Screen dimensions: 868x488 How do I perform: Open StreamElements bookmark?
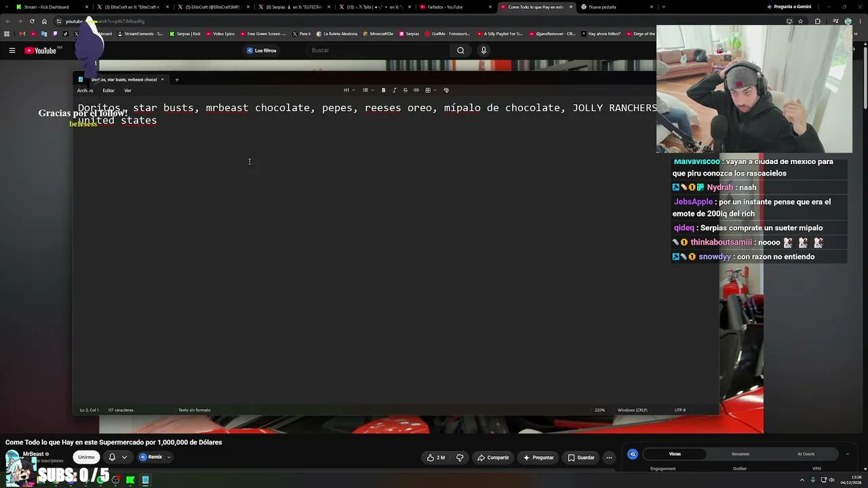click(140, 34)
